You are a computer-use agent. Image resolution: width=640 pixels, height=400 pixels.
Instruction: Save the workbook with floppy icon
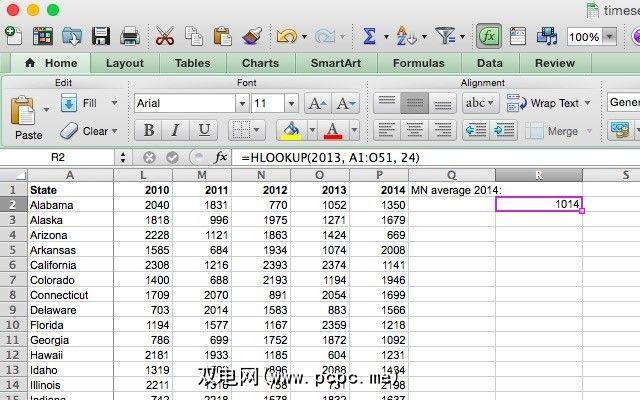101,36
